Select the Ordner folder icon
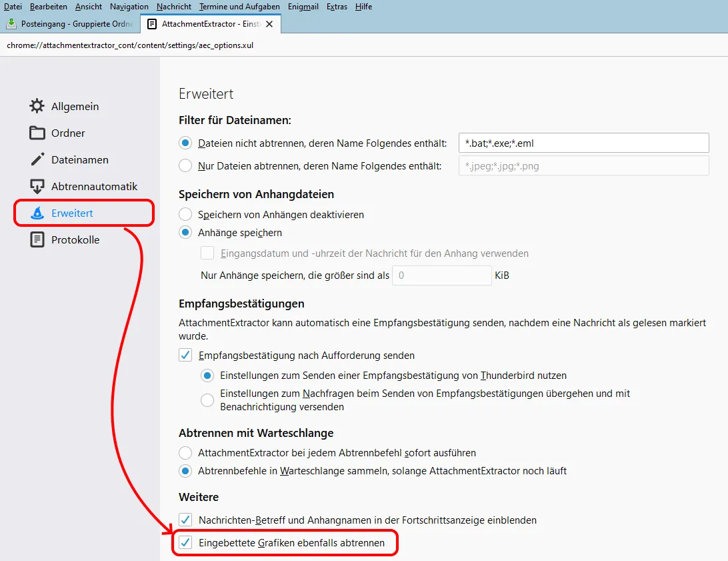Screen dimensions: 728x561 tap(37, 133)
